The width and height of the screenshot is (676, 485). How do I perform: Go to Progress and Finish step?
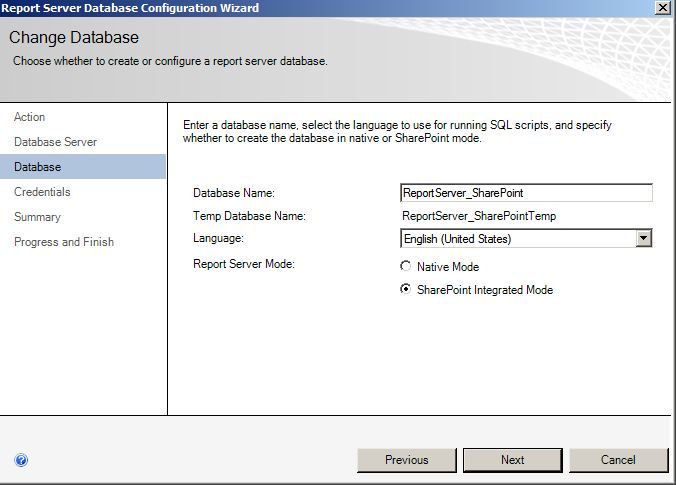click(x=64, y=242)
